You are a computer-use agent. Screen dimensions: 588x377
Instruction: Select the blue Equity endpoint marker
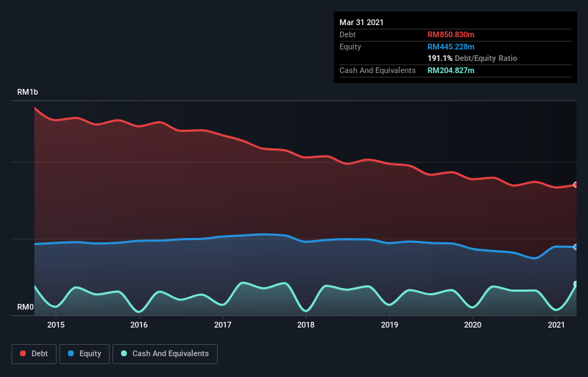tap(576, 247)
